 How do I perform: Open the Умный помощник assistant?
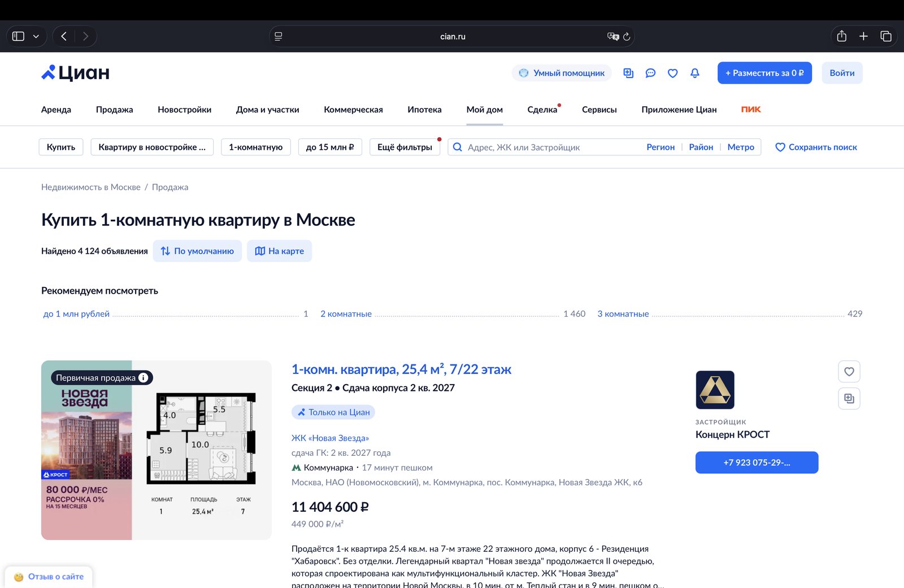562,73
